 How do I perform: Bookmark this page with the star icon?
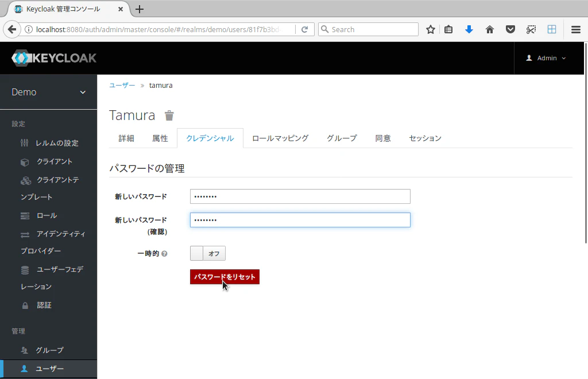click(431, 29)
